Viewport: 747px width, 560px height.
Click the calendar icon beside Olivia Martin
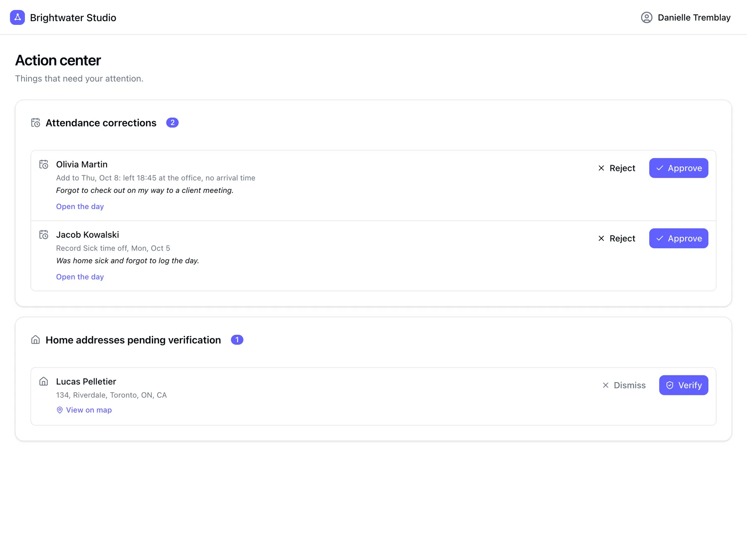pyautogui.click(x=44, y=164)
